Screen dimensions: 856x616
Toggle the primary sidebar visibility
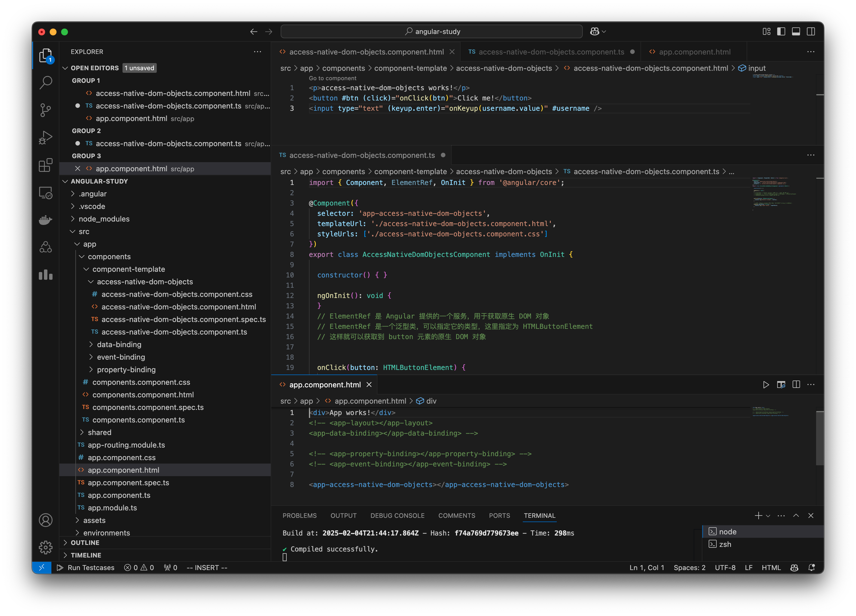point(781,32)
